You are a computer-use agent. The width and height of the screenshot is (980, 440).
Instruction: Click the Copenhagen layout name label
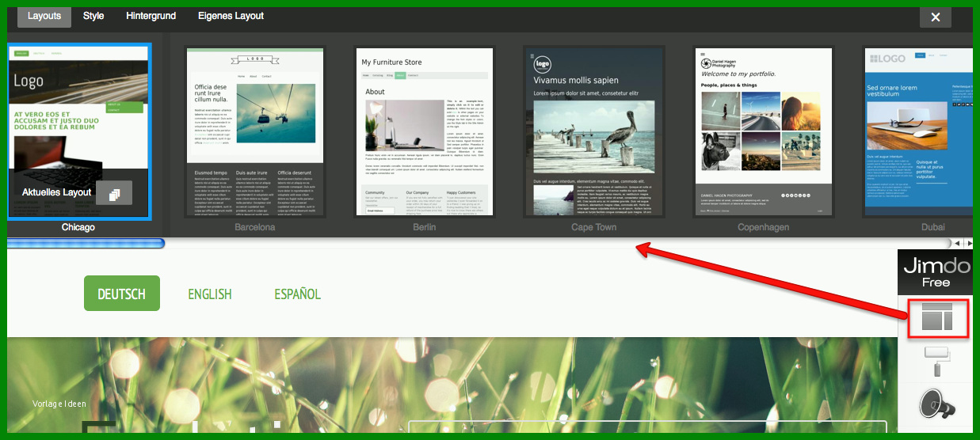764,228
